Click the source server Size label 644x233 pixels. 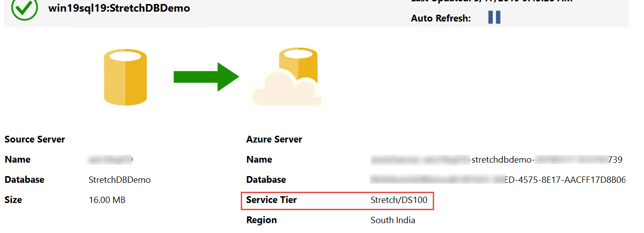click(x=13, y=200)
